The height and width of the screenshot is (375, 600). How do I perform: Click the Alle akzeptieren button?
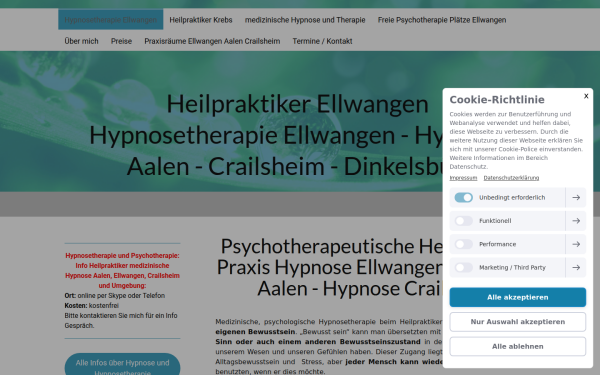point(517,297)
